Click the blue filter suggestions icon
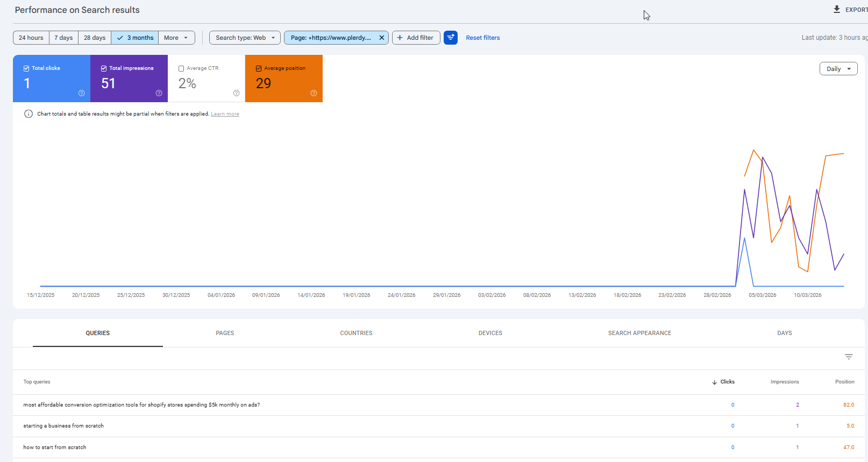Image resolution: width=868 pixels, height=462 pixels. tap(451, 38)
